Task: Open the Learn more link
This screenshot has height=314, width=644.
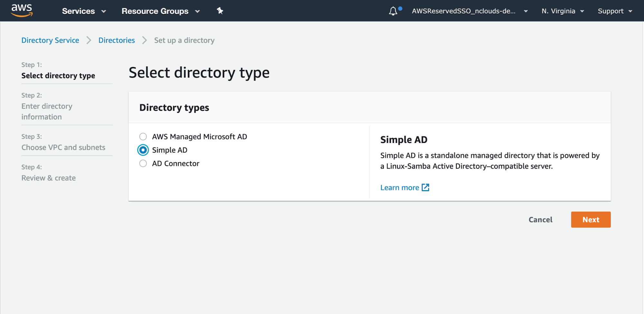Action: 399,187
